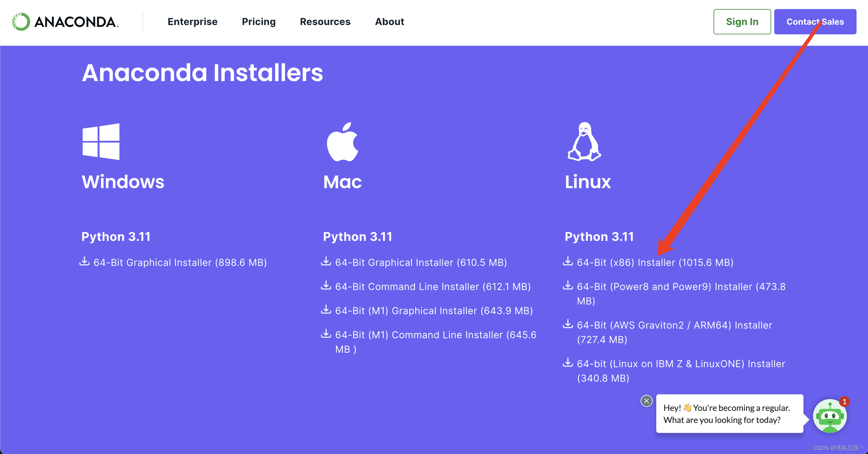Viewport: 868px width, 454px height.
Task: Open the Resources menu
Action: point(325,22)
